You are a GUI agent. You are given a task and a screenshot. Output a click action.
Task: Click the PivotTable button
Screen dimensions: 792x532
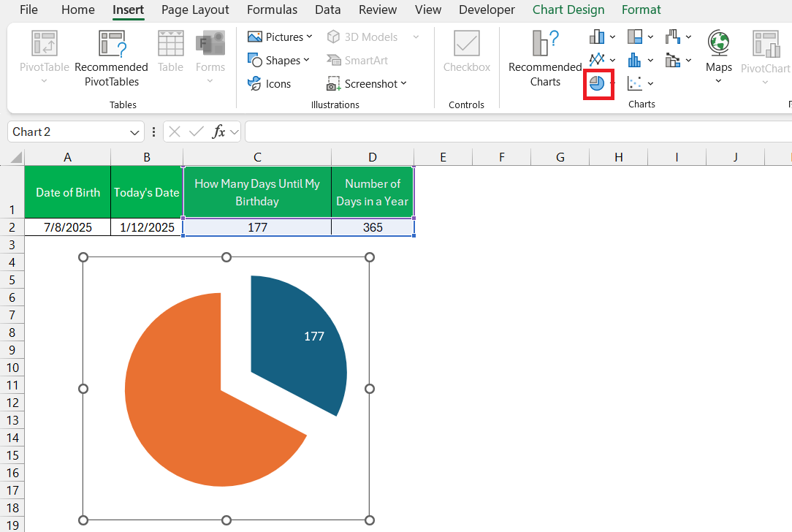coord(44,58)
